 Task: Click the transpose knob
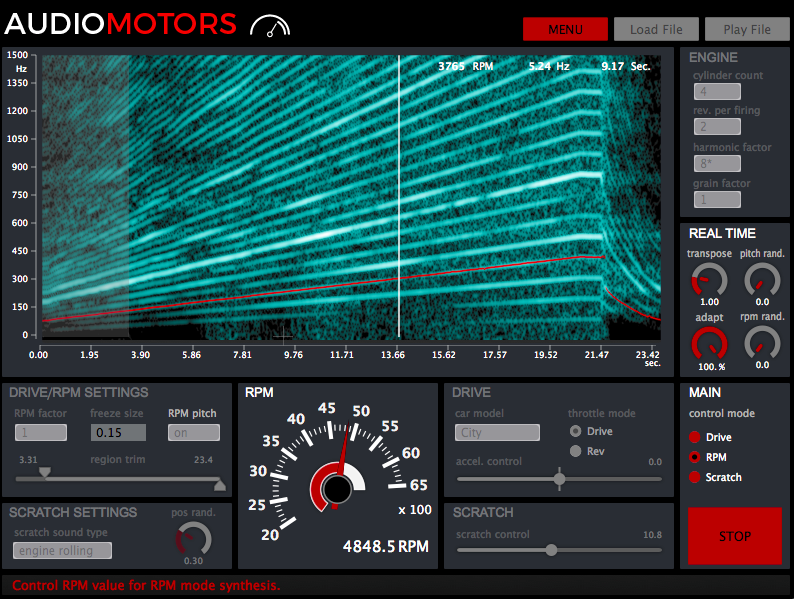[709, 280]
